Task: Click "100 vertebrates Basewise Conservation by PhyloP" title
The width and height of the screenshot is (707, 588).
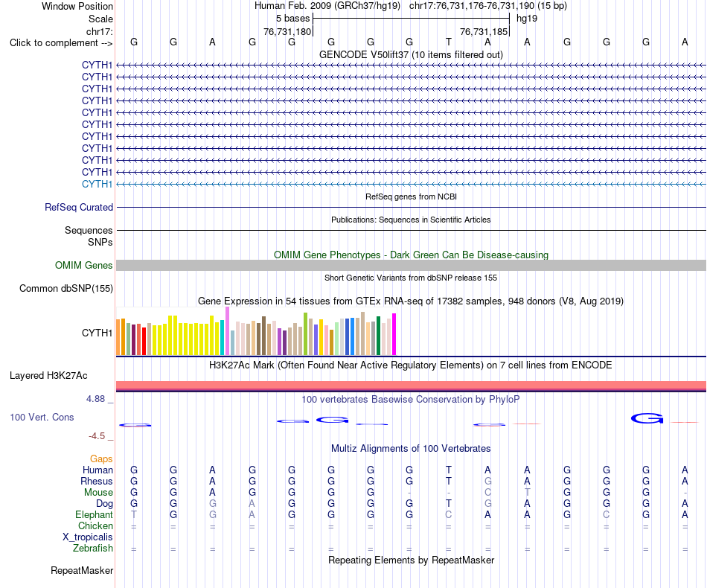Action: pyautogui.click(x=411, y=399)
